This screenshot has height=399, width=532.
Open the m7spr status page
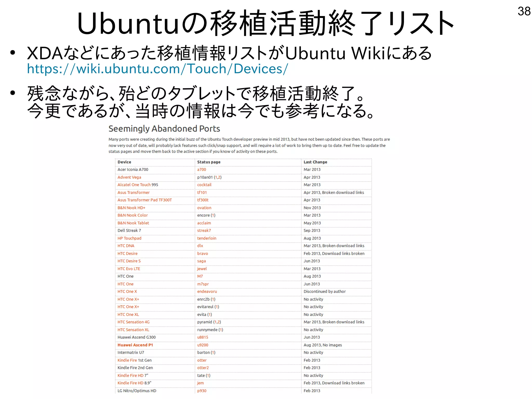coord(203,284)
